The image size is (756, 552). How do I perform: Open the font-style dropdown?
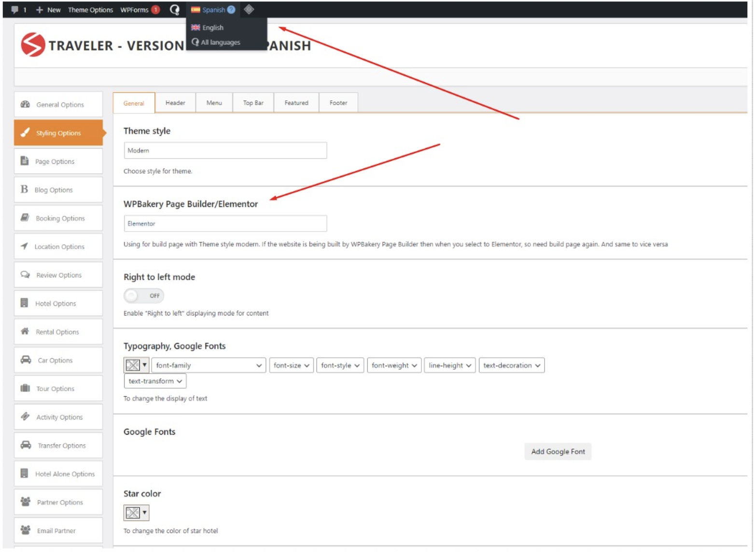coord(340,365)
